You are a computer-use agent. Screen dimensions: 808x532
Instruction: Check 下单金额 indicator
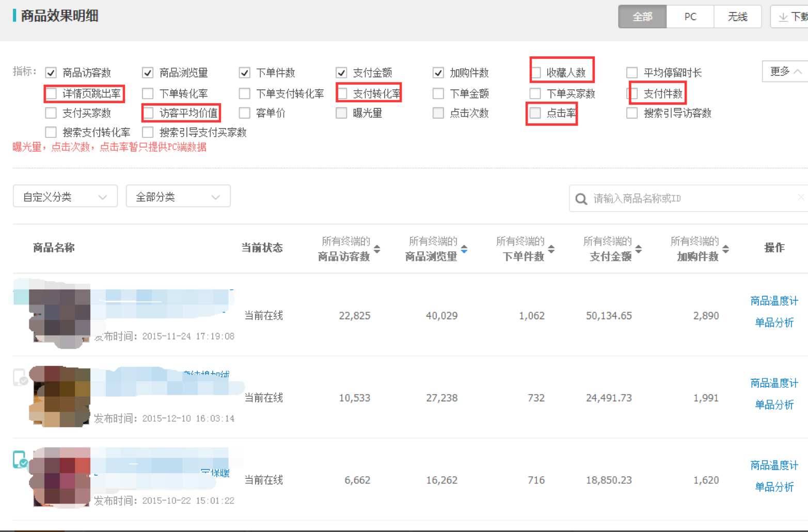pyautogui.click(x=438, y=93)
